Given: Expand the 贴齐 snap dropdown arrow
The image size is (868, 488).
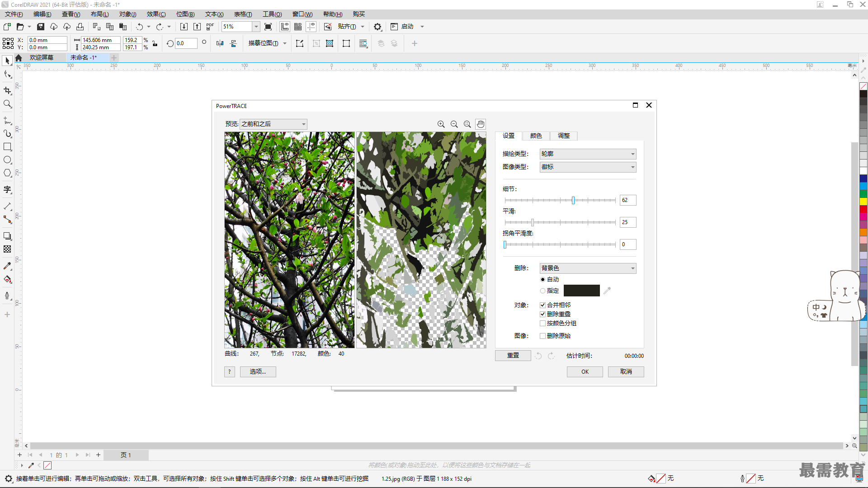Looking at the screenshot, I should [x=363, y=27].
